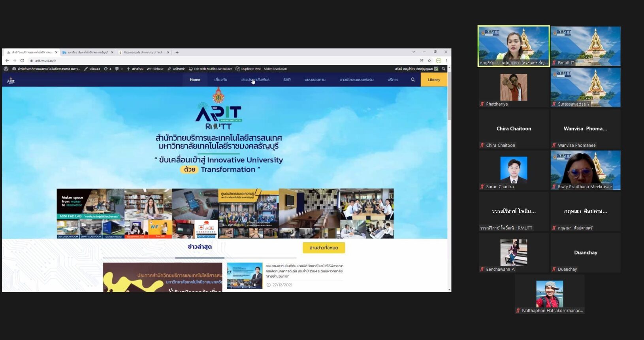
Task: Select the ข่าวล่าสุด news tab
Action: pyautogui.click(x=200, y=247)
